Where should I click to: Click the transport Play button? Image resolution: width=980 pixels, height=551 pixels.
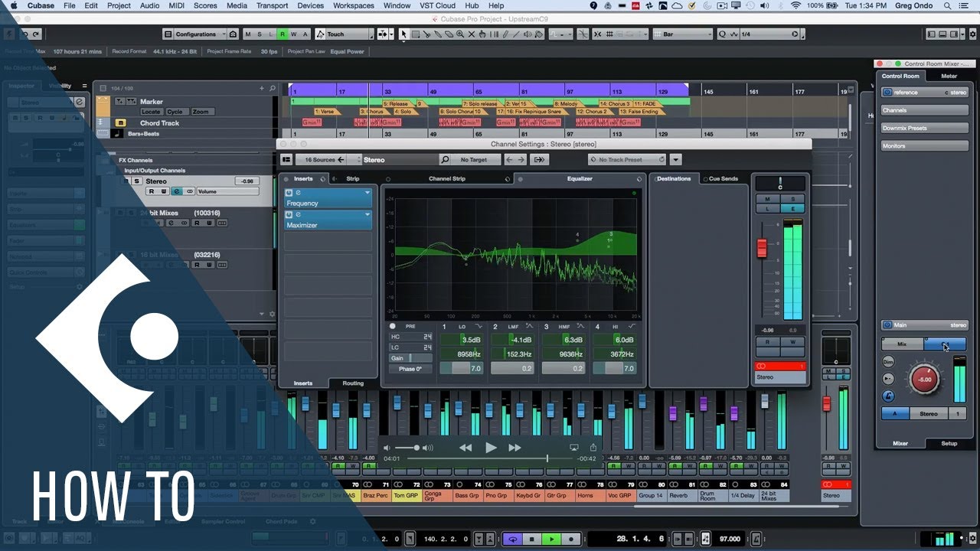click(x=551, y=540)
